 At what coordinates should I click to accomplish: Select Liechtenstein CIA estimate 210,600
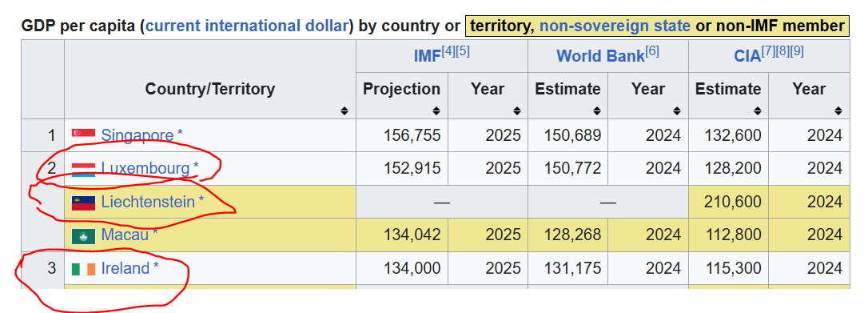(733, 203)
